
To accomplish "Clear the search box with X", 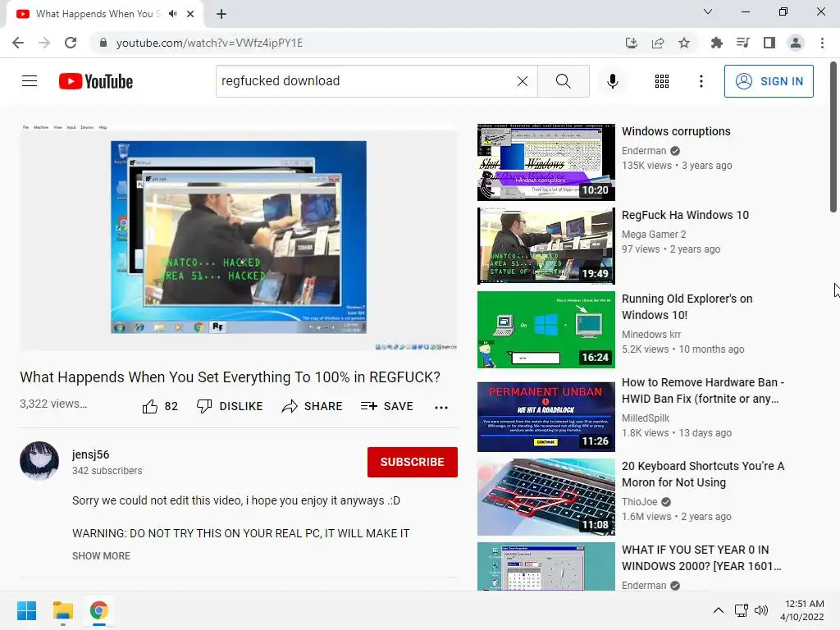I will [x=523, y=81].
